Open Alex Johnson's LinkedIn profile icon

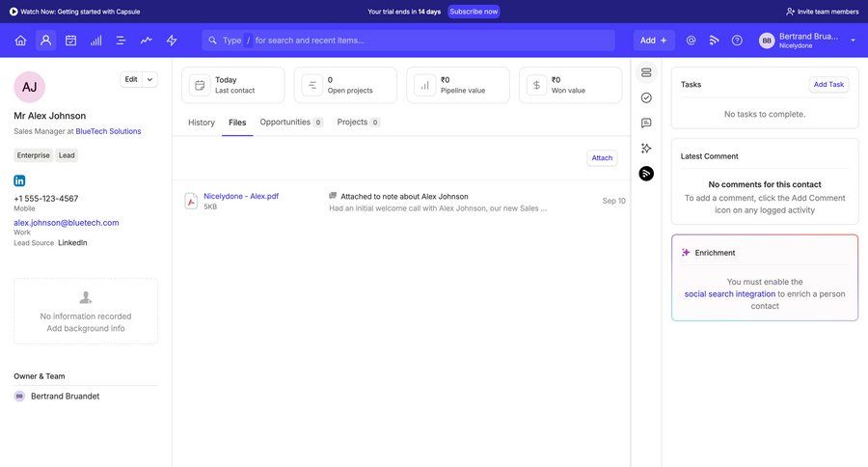point(19,180)
